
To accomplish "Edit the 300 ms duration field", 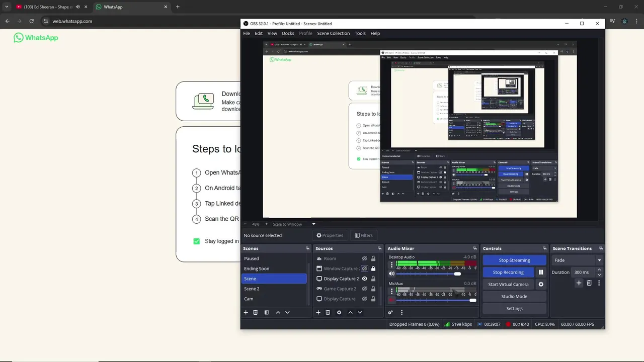I will pos(584,272).
